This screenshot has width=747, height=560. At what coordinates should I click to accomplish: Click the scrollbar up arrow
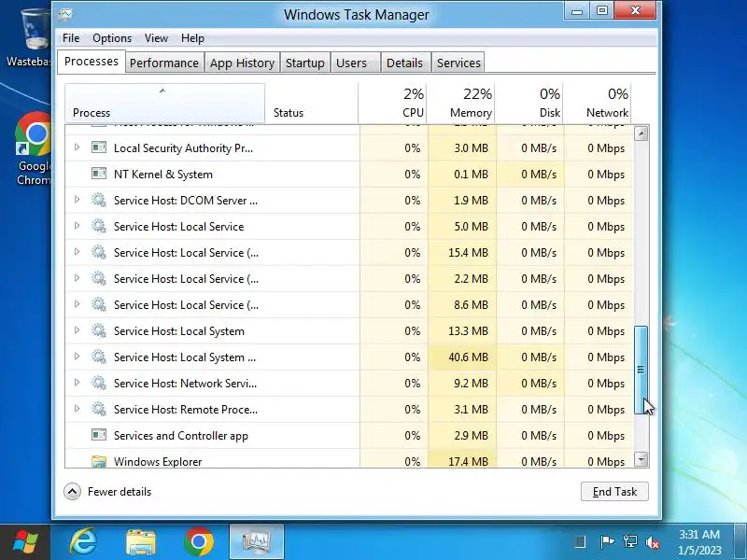coord(641,133)
